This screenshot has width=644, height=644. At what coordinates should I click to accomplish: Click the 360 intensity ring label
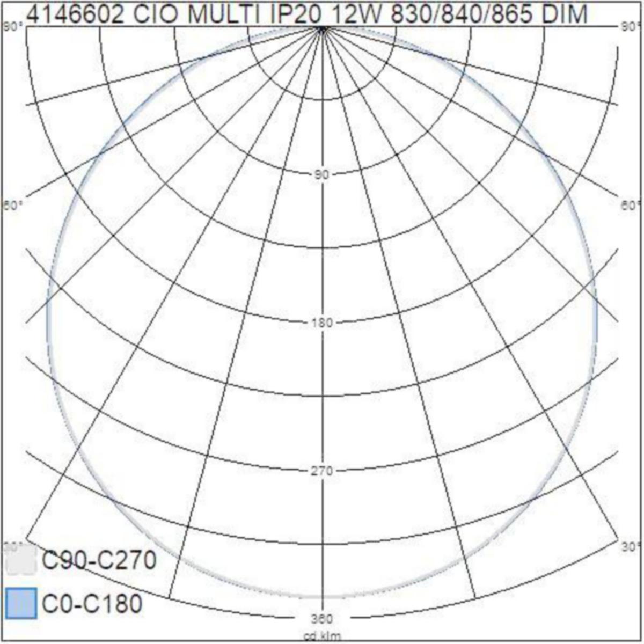(322, 619)
